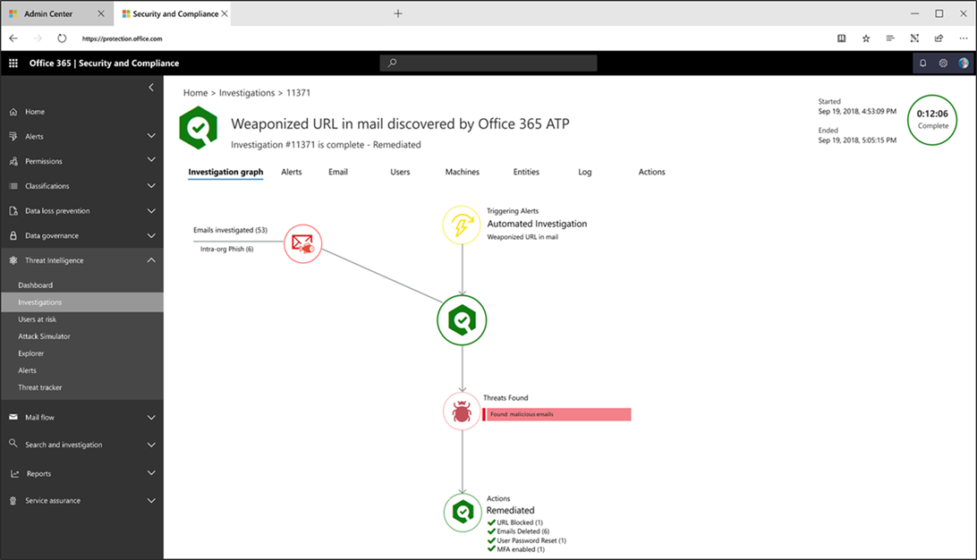Click the Office 365 search box
Image resolution: width=977 pixels, height=560 pixels.
pos(488,64)
